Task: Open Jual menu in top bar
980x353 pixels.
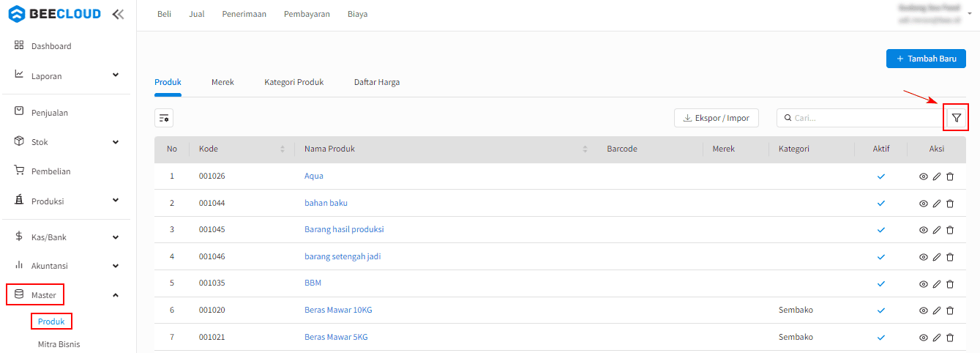Action: tap(197, 14)
